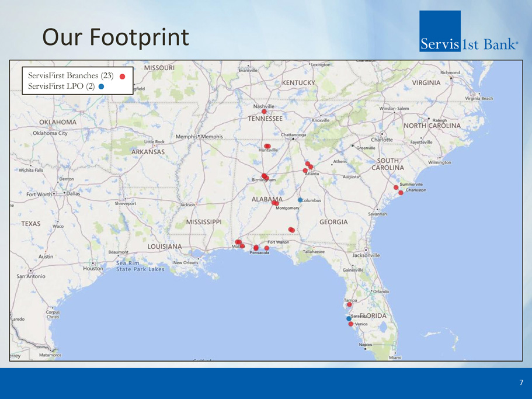Select the blue LPO marker near Columbus
532x399 pixels.
tap(300, 200)
